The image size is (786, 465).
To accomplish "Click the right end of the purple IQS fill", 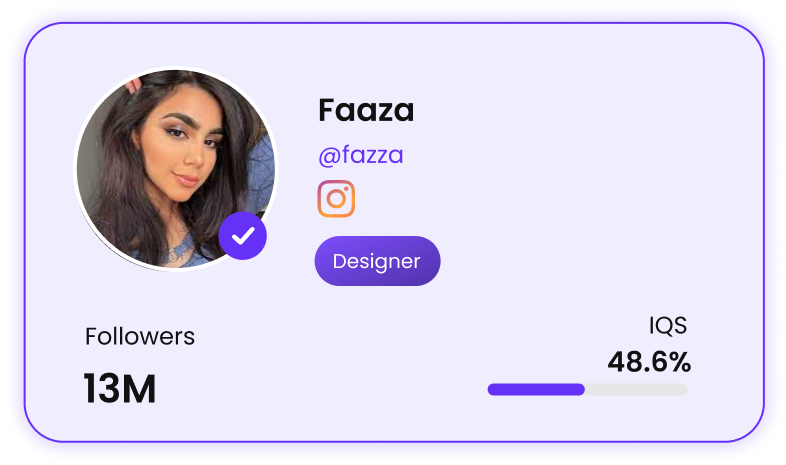I will click(581, 389).
